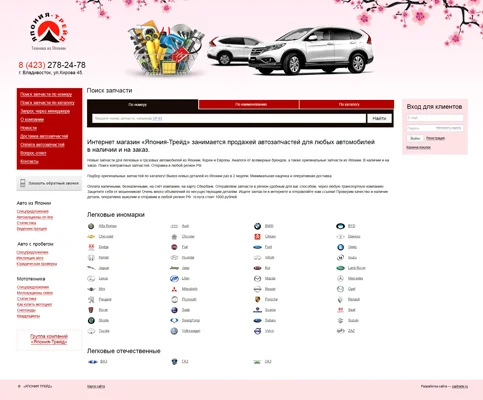
Task: Click the Lifan blue logo
Action: [x=174, y=279]
